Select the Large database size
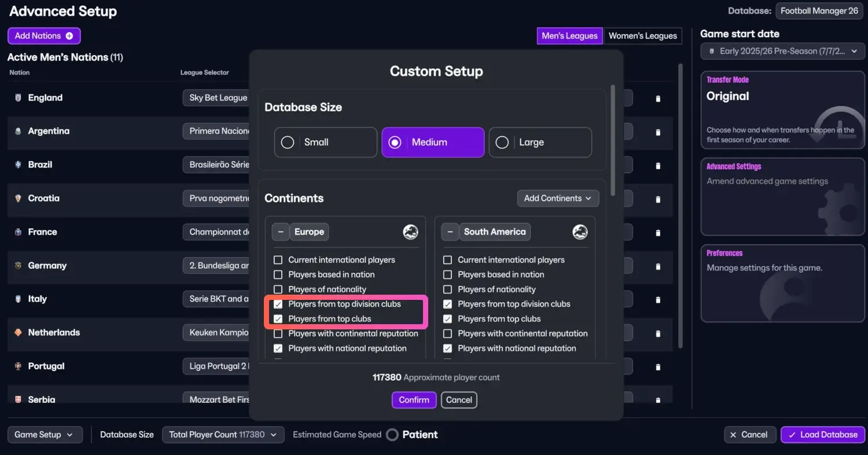Viewport: 868px width, 455px height. point(540,142)
